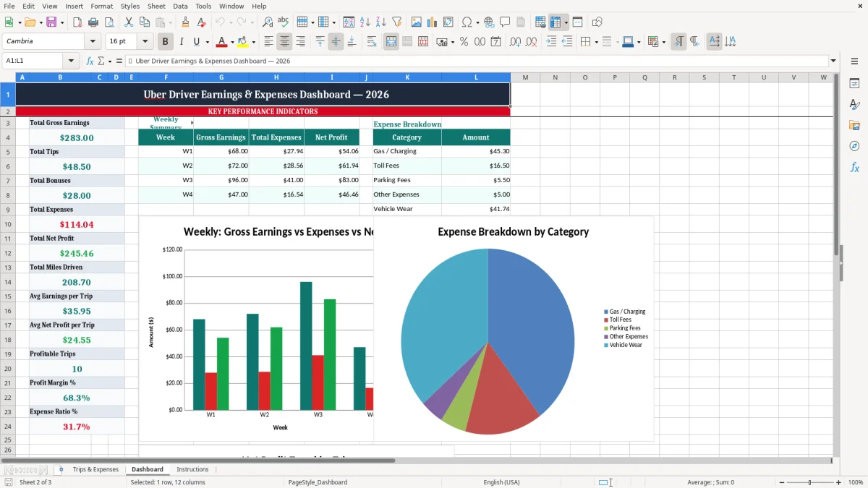
Task: Click the Save document icon
Action: pos(51,22)
